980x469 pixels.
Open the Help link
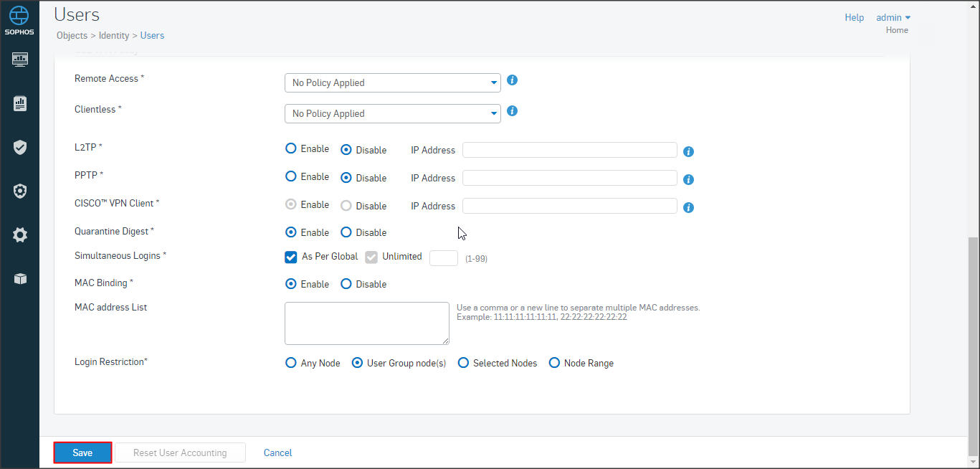click(x=854, y=18)
